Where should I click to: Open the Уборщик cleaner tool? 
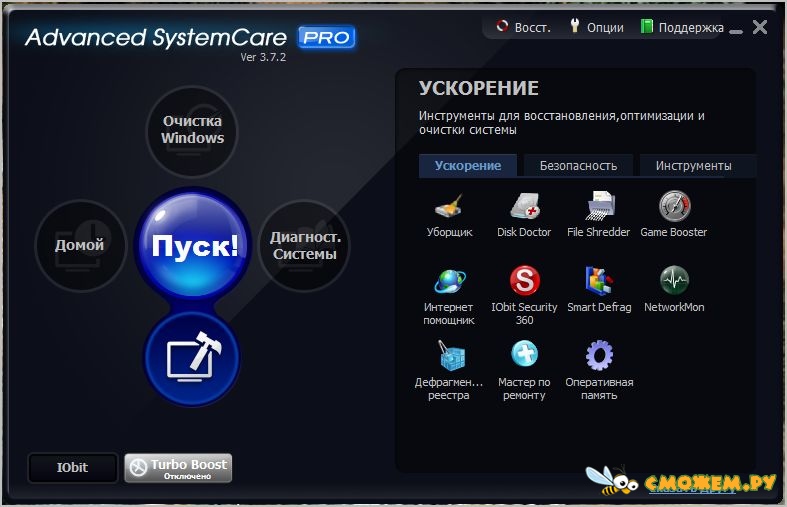449,215
